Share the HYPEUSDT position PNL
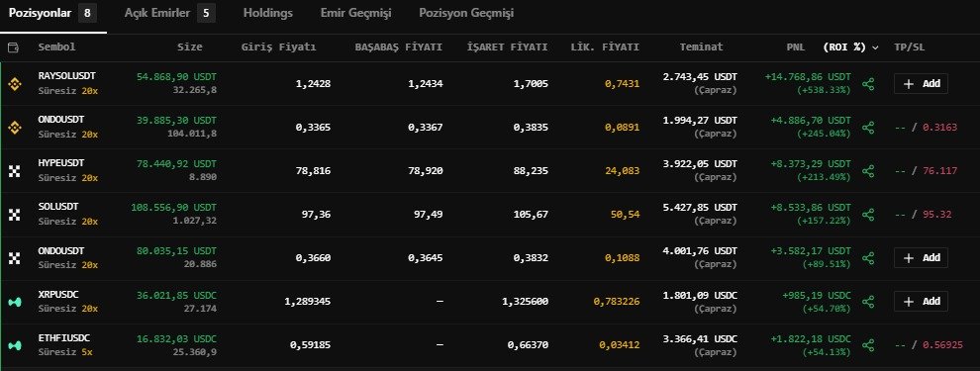 868,170
